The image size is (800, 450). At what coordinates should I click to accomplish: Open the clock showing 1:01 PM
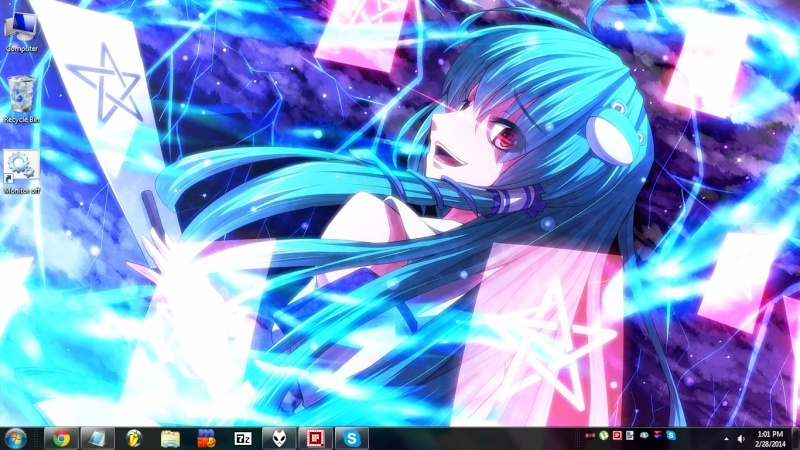point(770,439)
